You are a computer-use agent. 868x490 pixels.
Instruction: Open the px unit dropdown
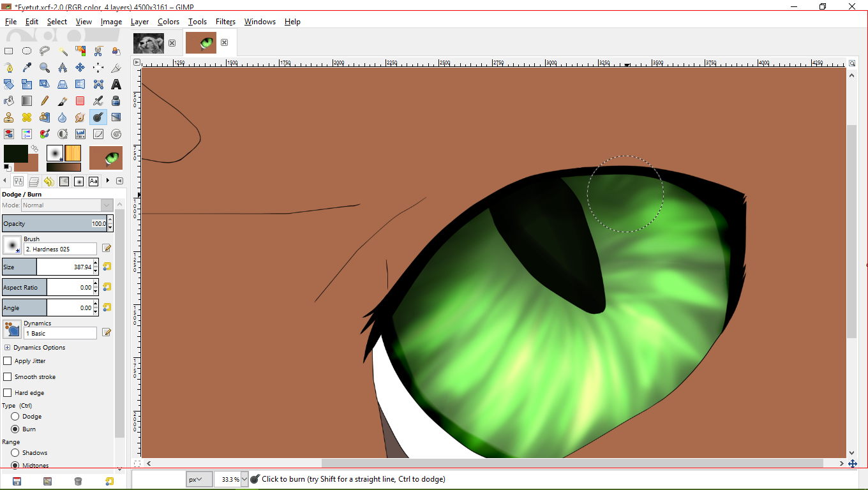point(199,479)
